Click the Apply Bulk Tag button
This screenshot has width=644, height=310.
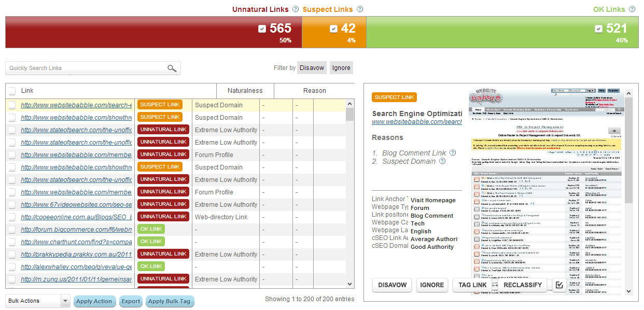[x=170, y=301]
